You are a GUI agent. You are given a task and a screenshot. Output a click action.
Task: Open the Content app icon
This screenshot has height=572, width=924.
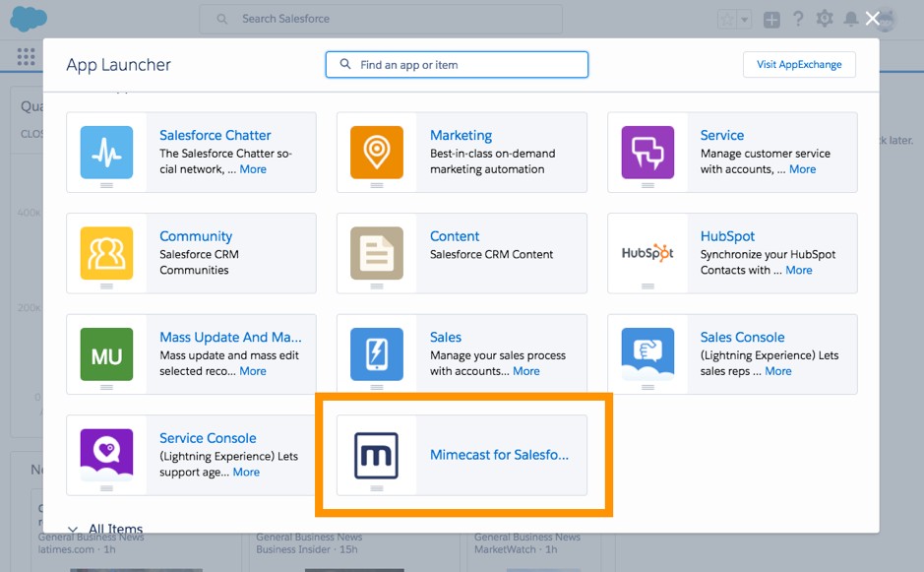click(377, 253)
